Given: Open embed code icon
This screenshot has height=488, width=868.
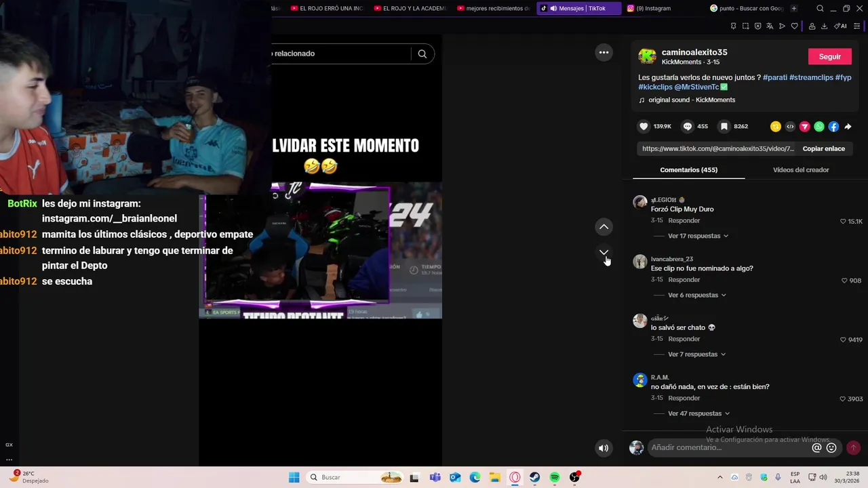Looking at the screenshot, I should tap(790, 127).
